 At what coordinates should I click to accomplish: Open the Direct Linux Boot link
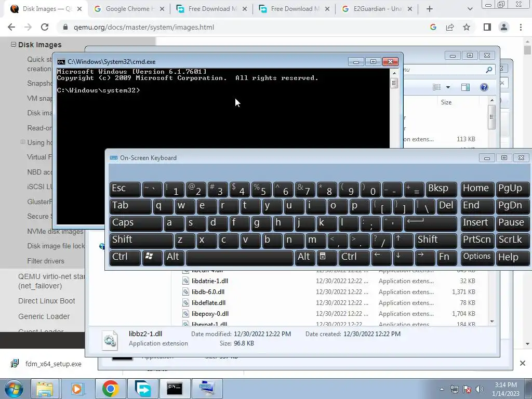(46, 301)
